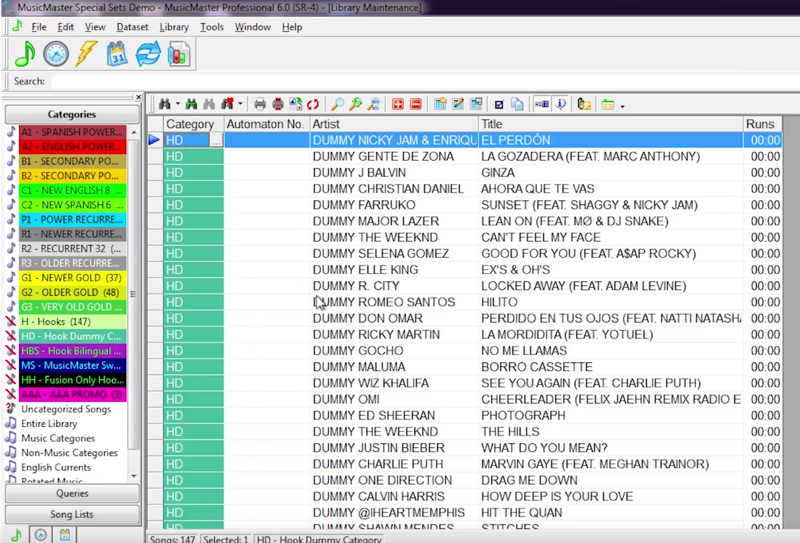Open the bar chart analysis report icon
Screen dimensions: 800x543
[179, 54]
